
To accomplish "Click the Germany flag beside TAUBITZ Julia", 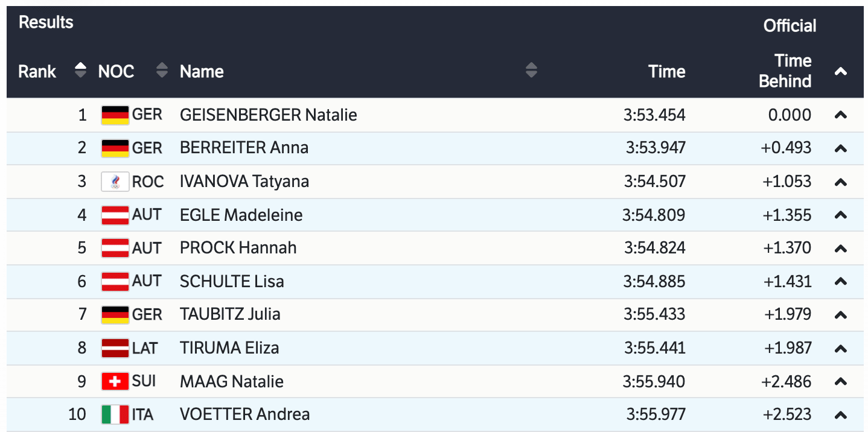I will [115, 314].
